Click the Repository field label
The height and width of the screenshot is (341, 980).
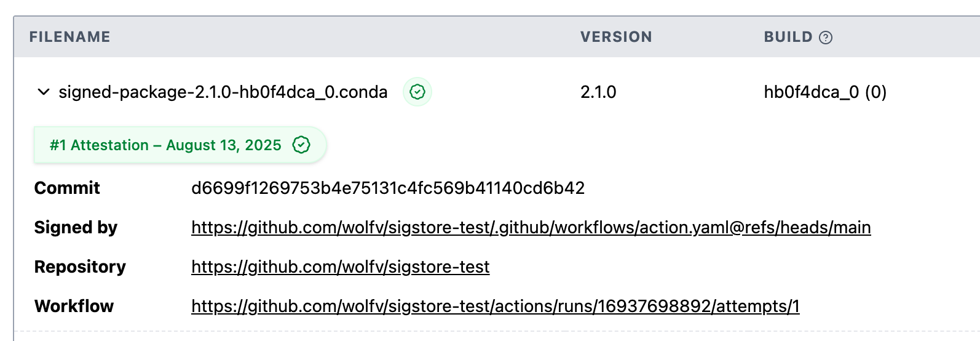pyautogui.click(x=80, y=267)
